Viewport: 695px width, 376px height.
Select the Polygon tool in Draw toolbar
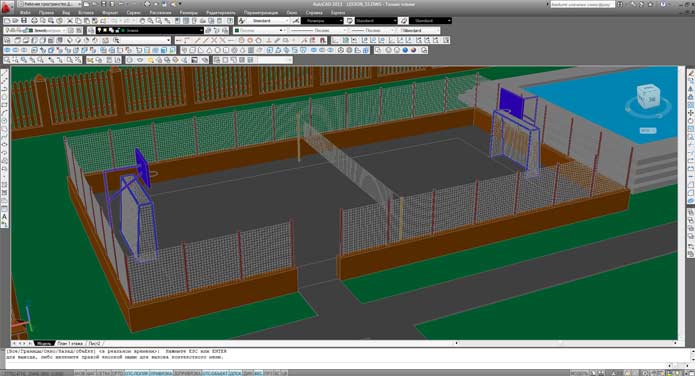[4, 97]
